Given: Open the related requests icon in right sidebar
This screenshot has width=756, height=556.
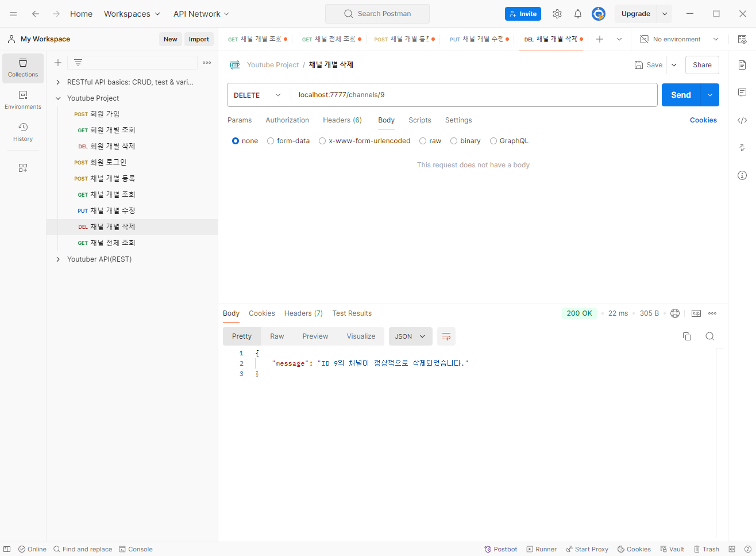Looking at the screenshot, I should coord(742,148).
